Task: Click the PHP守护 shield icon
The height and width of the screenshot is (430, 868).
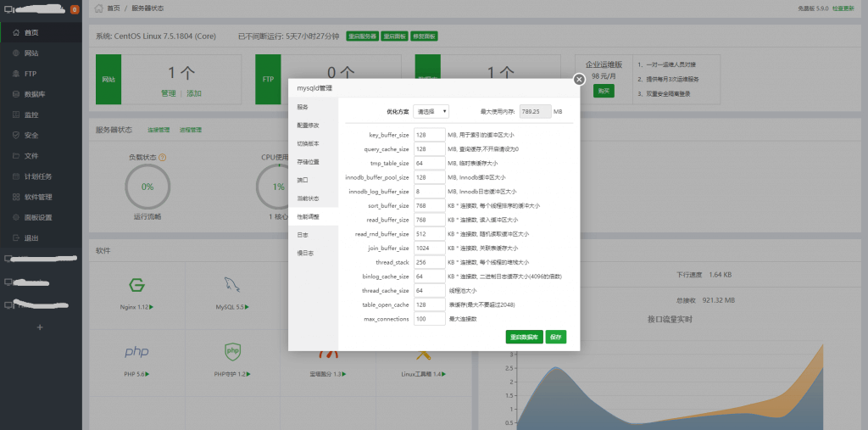Action: [232, 351]
